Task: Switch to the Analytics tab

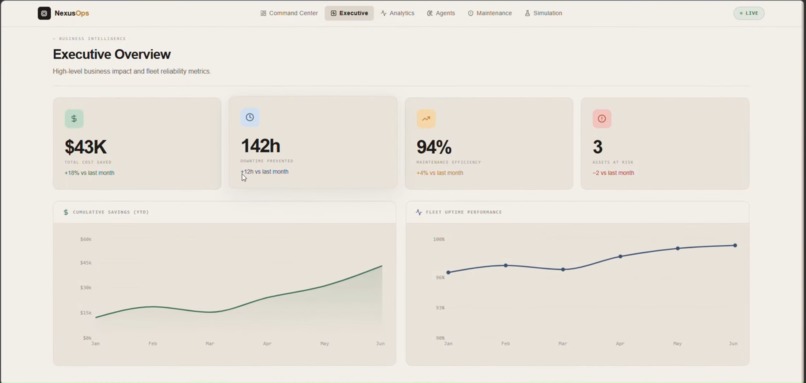Action: [397, 13]
